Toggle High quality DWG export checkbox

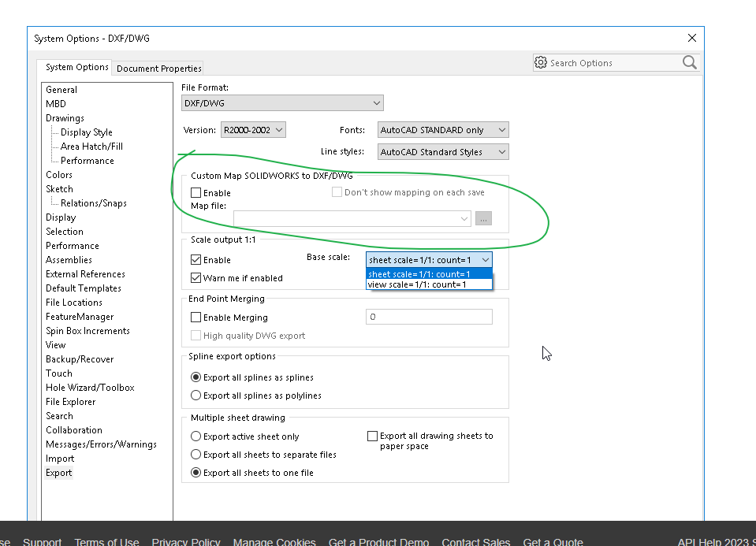(x=196, y=336)
